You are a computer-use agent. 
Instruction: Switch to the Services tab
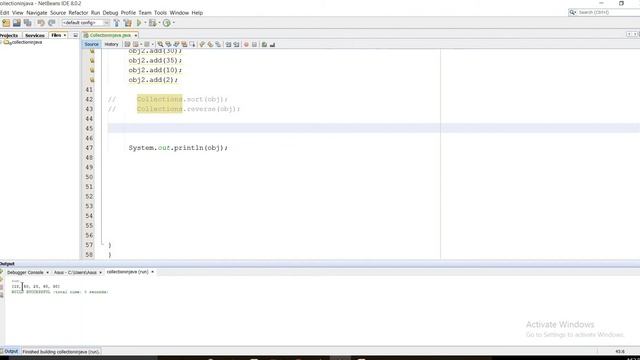point(35,36)
